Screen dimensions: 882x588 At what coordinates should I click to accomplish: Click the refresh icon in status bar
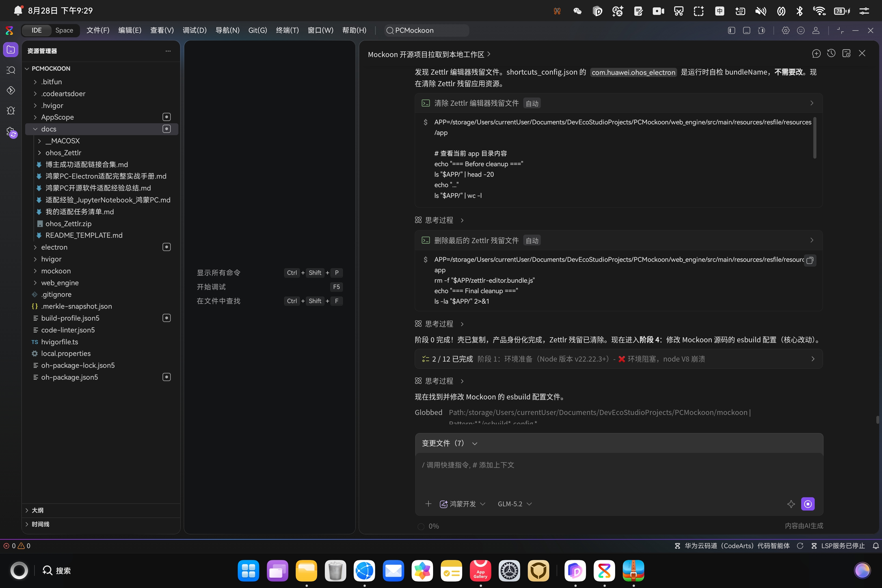coord(800,546)
